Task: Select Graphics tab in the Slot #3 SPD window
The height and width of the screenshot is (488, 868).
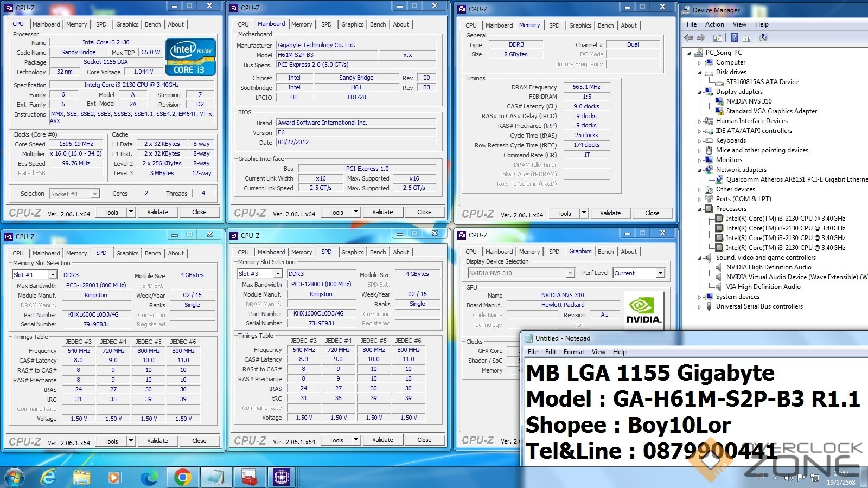Action: (x=352, y=252)
